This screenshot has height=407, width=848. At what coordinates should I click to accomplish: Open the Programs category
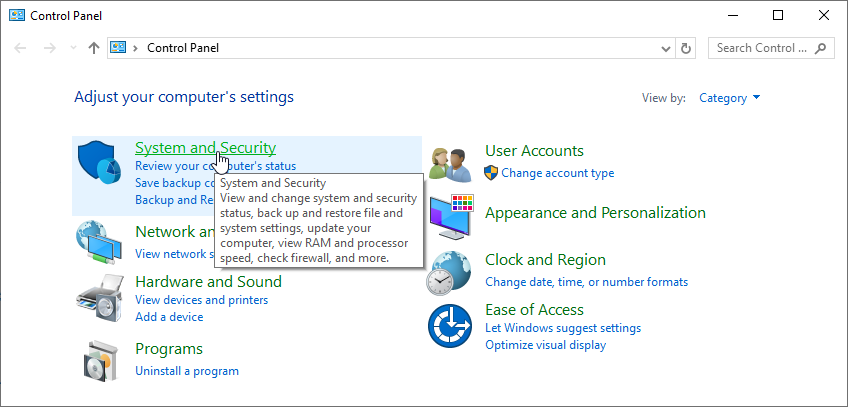[x=169, y=349]
